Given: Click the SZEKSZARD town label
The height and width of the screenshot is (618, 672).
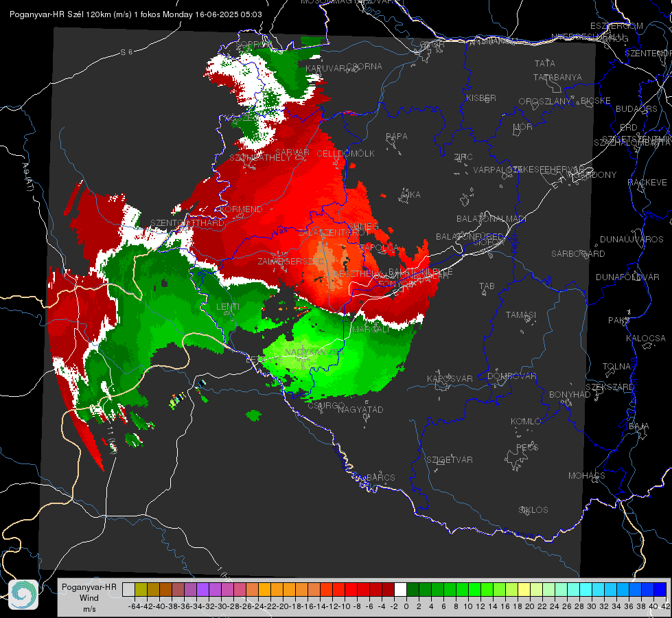Looking at the screenshot, I should pos(610,387).
